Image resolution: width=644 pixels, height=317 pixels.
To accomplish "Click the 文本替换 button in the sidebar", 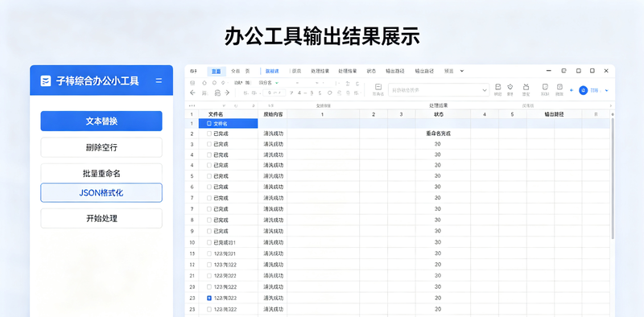I will [101, 121].
